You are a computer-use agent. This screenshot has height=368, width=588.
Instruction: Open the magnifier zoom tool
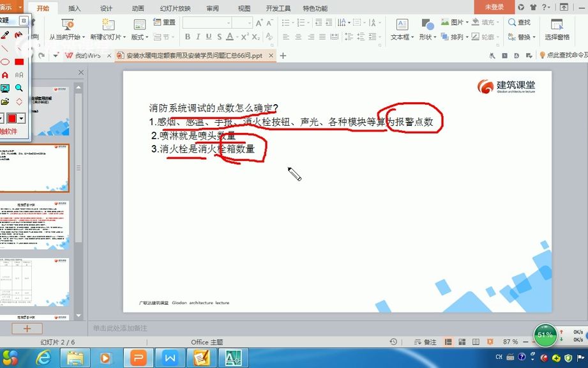click(x=20, y=87)
